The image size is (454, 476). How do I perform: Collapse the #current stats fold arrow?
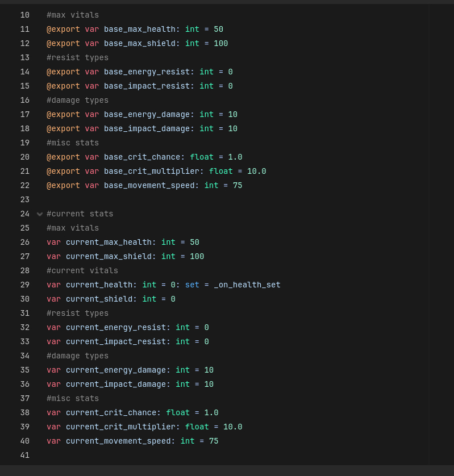[40, 214]
